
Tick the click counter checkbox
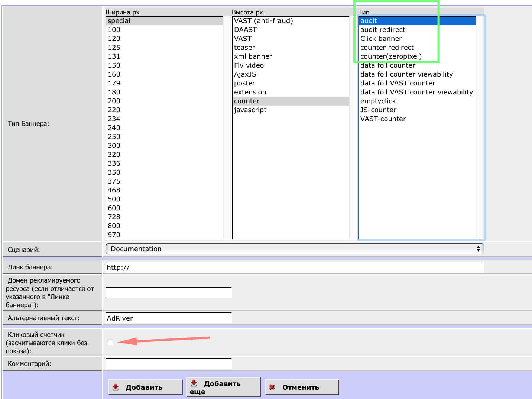coord(110,342)
